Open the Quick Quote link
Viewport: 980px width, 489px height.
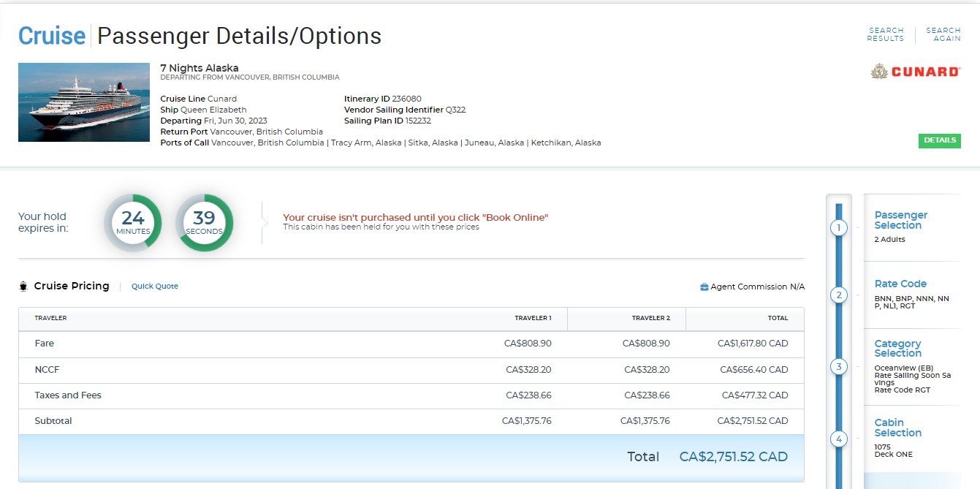click(x=155, y=287)
